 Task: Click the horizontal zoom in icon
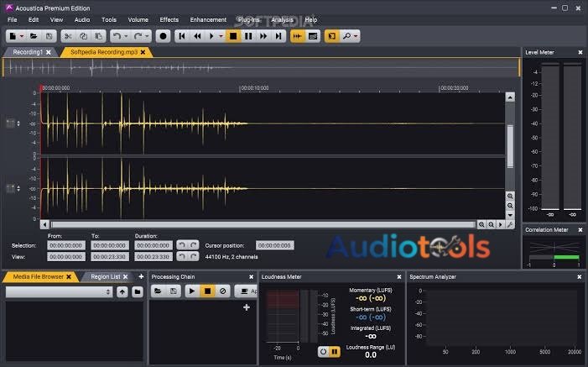tap(481, 224)
